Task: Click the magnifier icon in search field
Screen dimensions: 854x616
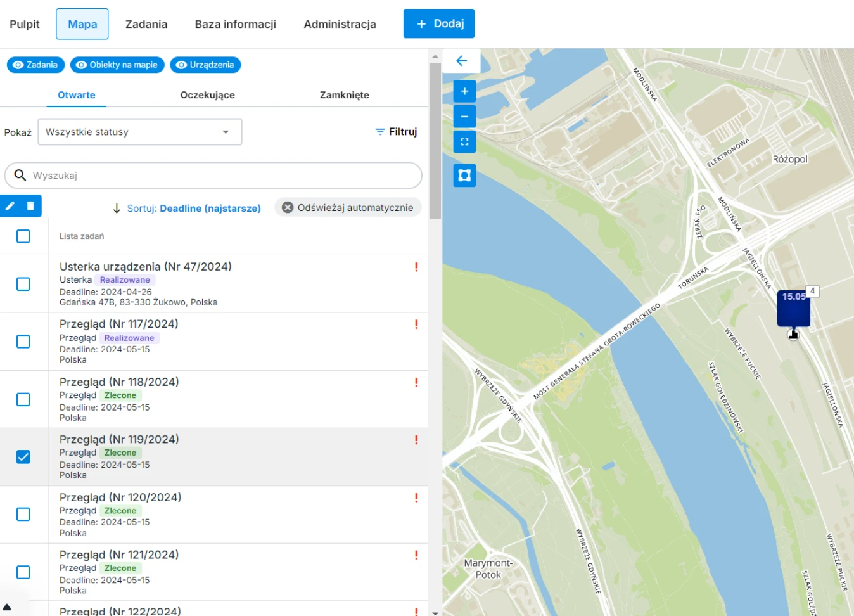Action: [20, 175]
